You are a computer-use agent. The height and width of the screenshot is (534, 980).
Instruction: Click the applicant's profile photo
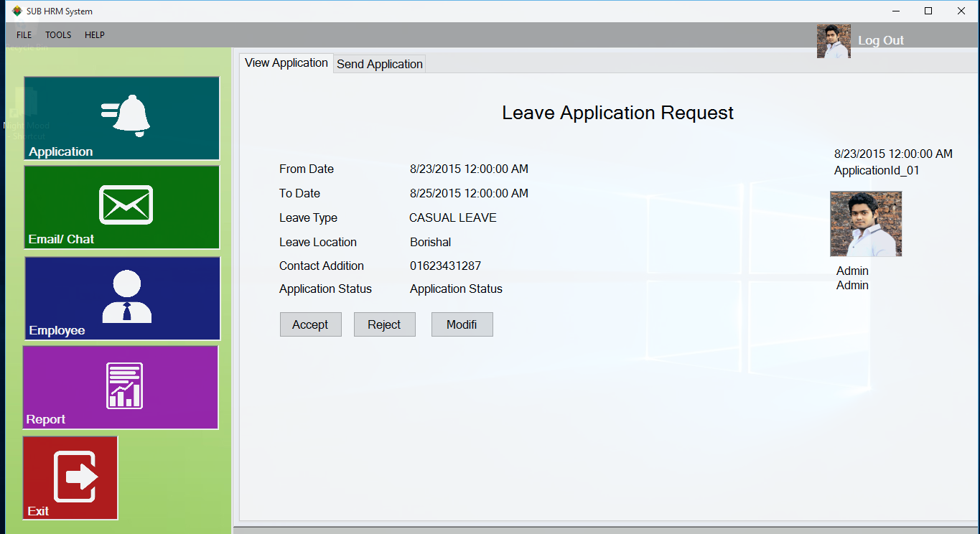point(865,223)
